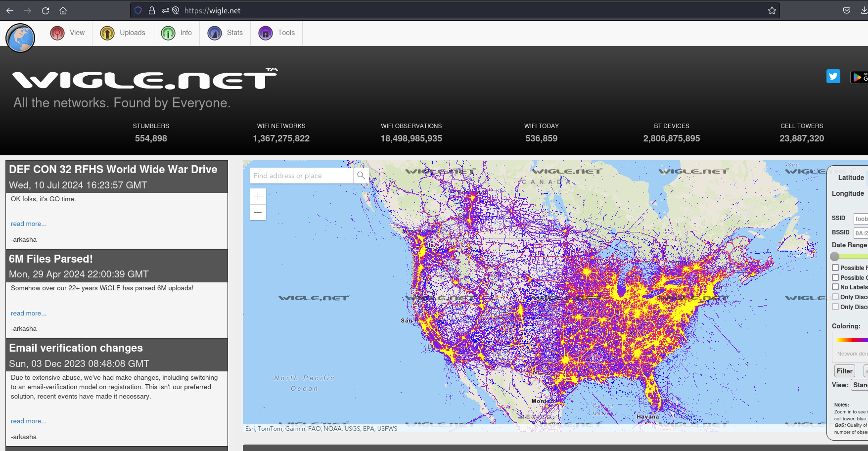Click the network density color gradient
The image size is (868, 451).
[x=853, y=340]
